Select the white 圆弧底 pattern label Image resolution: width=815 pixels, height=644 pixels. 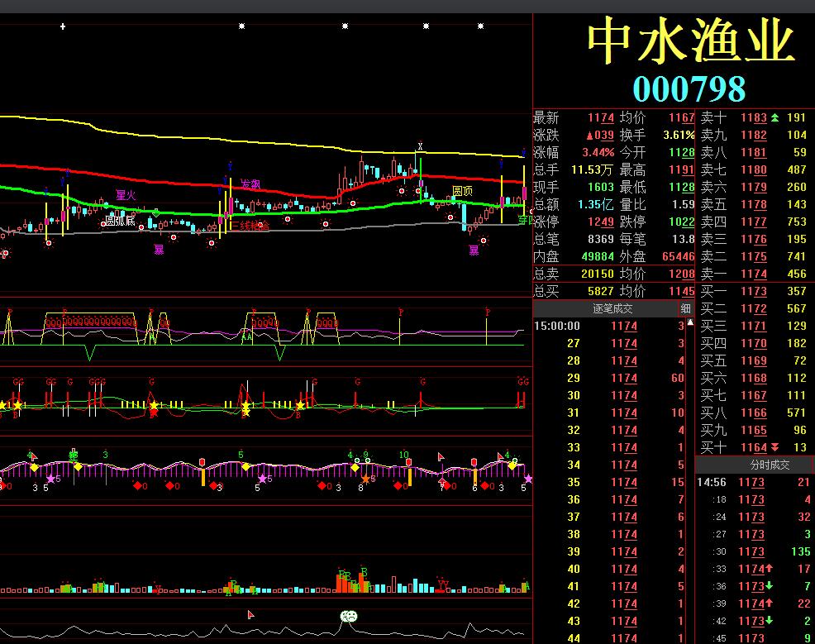(120, 221)
